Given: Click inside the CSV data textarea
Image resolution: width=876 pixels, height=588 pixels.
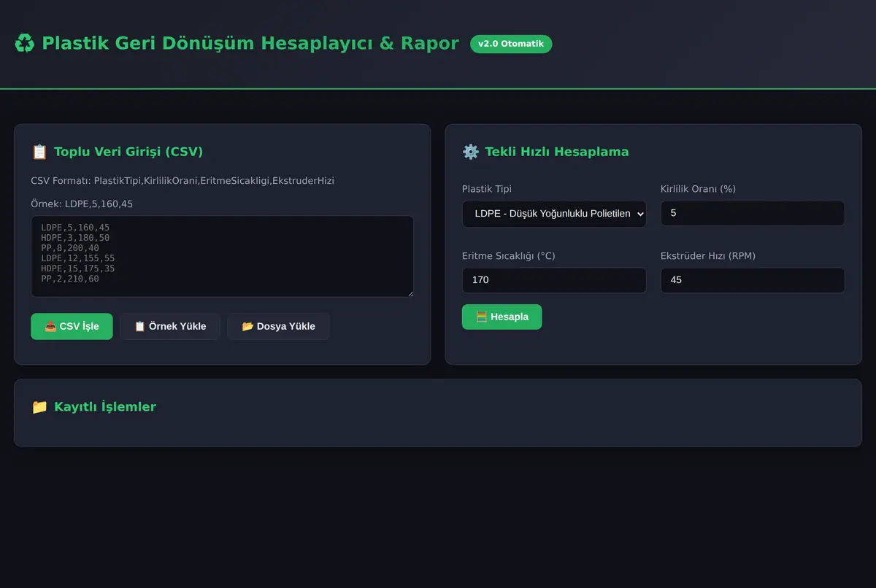Looking at the screenshot, I should pos(222,256).
